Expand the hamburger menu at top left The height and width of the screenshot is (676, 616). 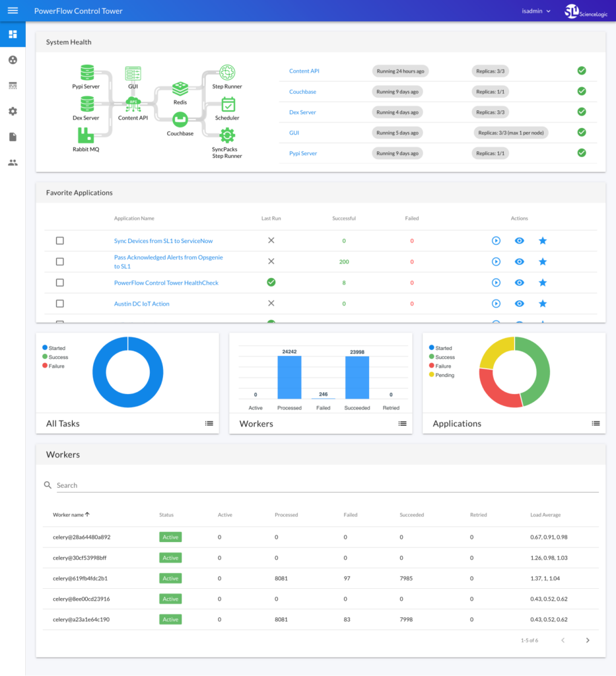coord(12,11)
